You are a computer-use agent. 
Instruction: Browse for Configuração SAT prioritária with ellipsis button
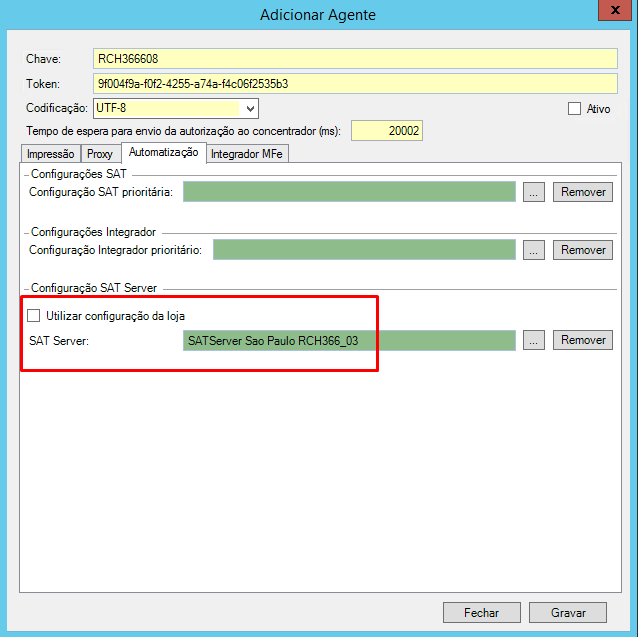[534, 192]
